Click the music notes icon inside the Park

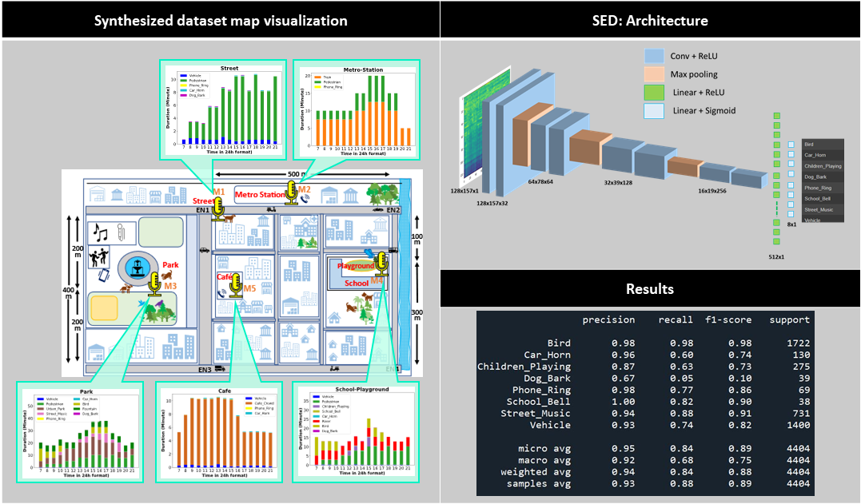pos(102,230)
